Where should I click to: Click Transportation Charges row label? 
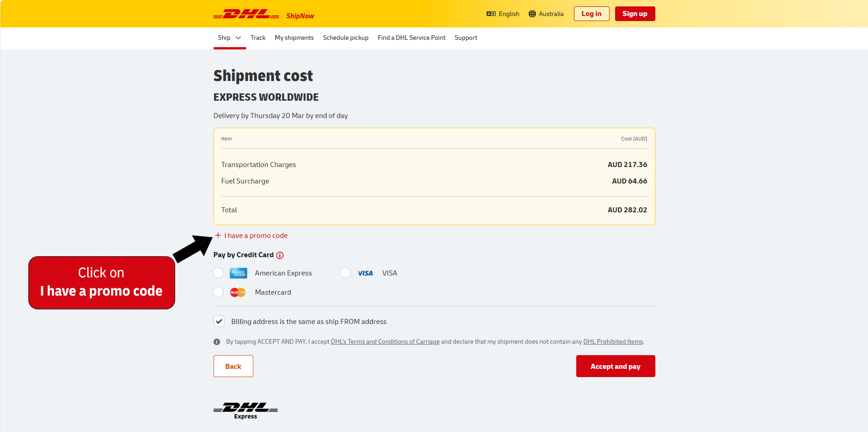[258, 165]
